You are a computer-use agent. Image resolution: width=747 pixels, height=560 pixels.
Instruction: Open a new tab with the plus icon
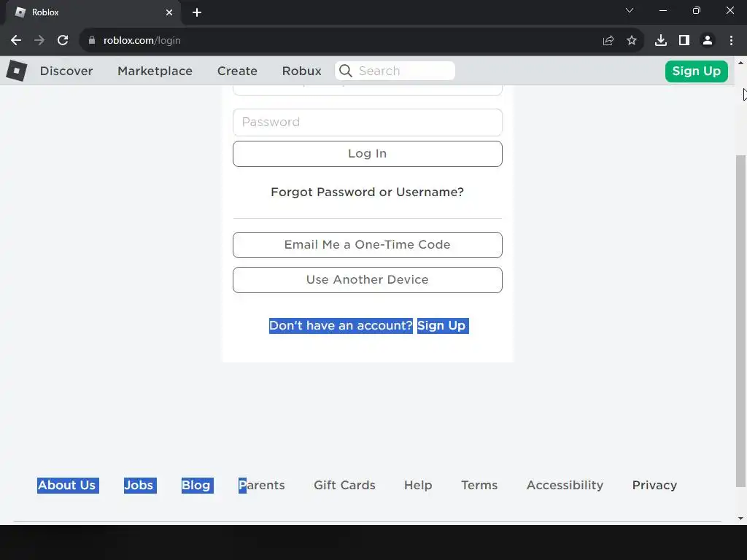(197, 12)
